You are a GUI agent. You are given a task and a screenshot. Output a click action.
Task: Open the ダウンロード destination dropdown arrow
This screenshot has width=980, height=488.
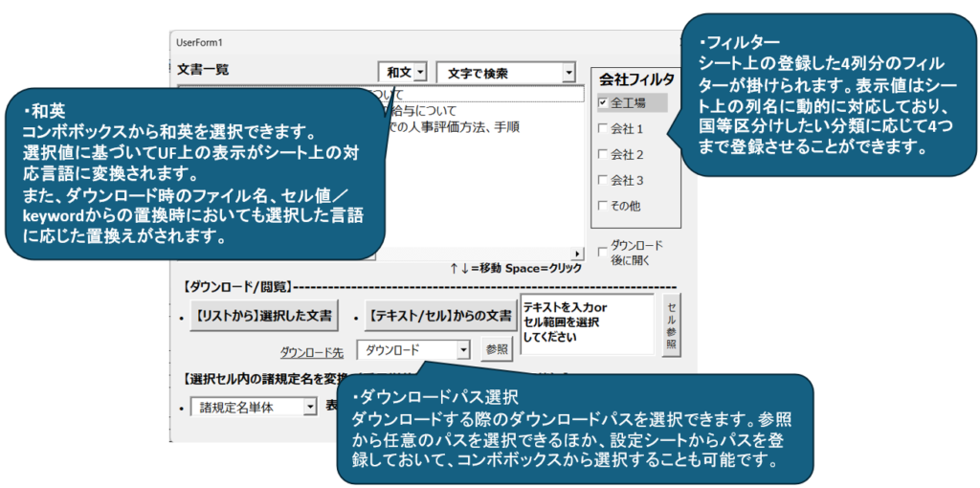tap(463, 350)
